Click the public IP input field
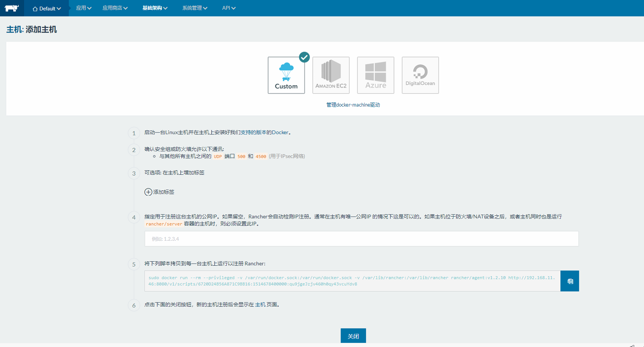 pyautogui.click(x=361, y=239)
